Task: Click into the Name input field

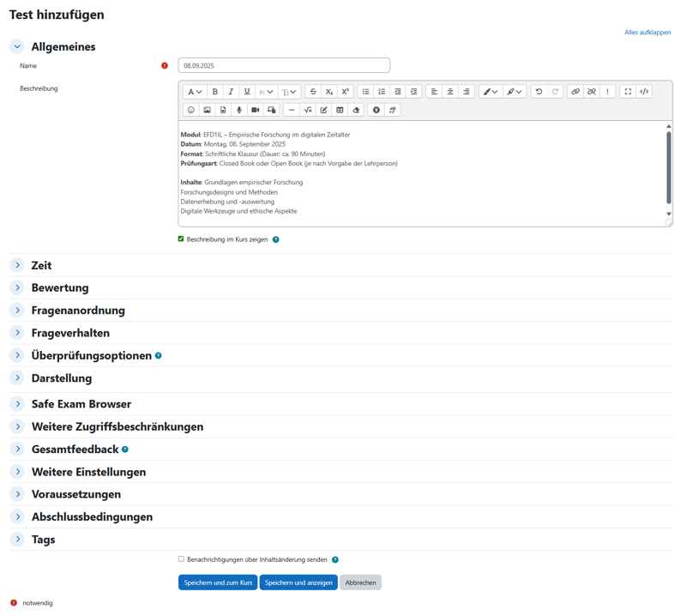Action: tap(284, 66)
